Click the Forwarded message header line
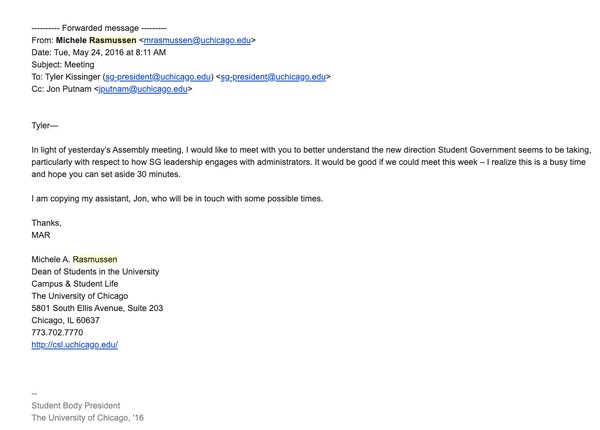 (x=99, y=28)
